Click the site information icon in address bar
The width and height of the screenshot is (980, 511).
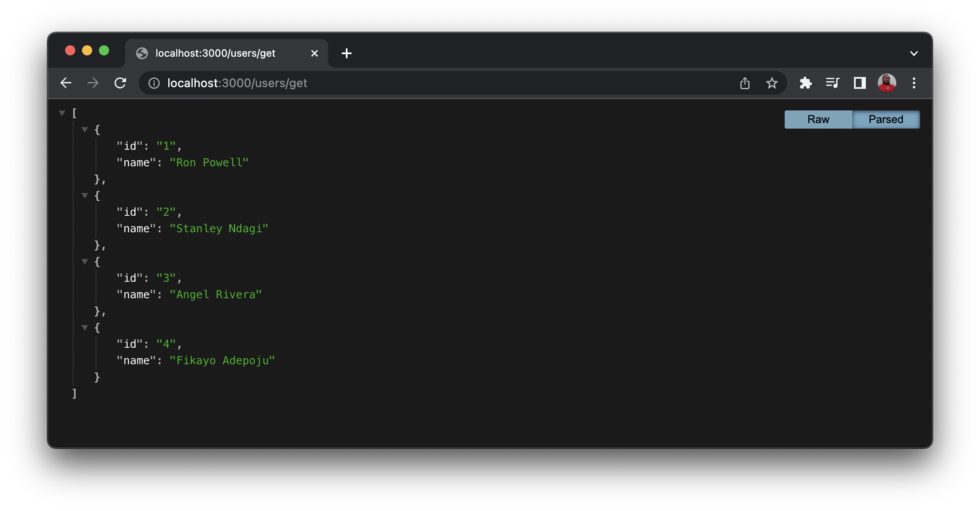(154, 83)
